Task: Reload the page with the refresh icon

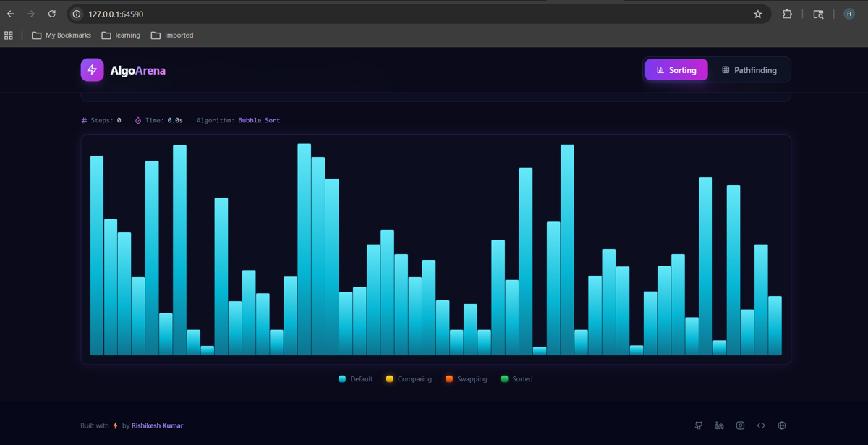Action: [x=52, y=14]
